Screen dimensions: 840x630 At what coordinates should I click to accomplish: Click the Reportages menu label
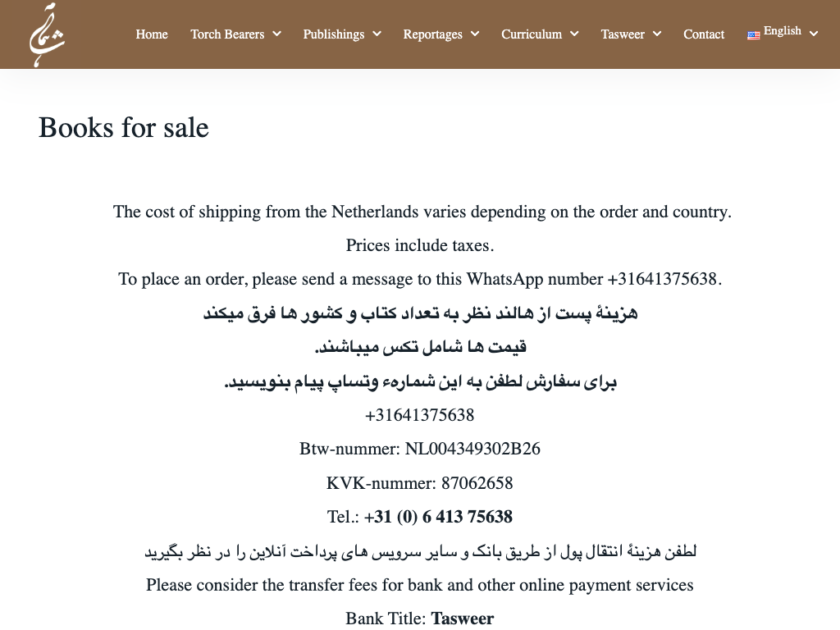432,34
